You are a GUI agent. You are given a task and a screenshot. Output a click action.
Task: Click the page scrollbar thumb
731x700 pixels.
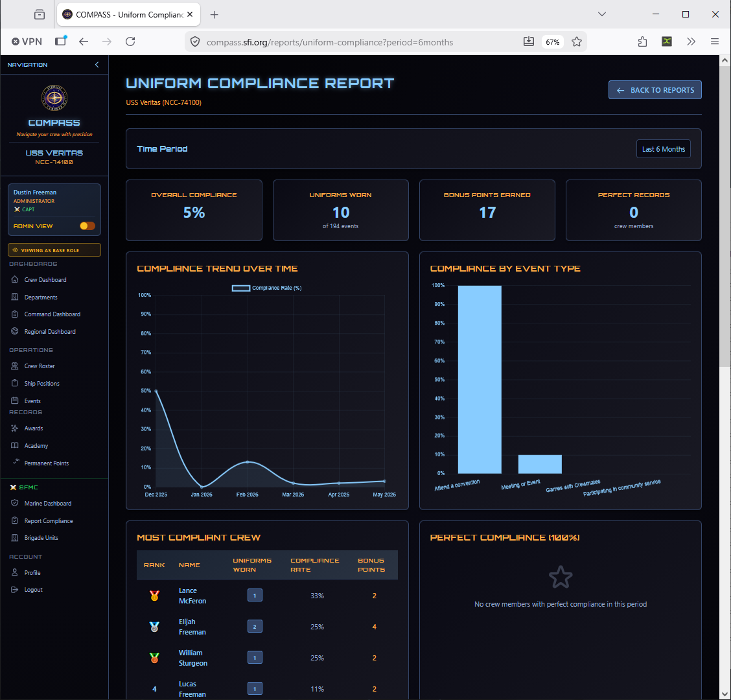click(x=725, y=216)
